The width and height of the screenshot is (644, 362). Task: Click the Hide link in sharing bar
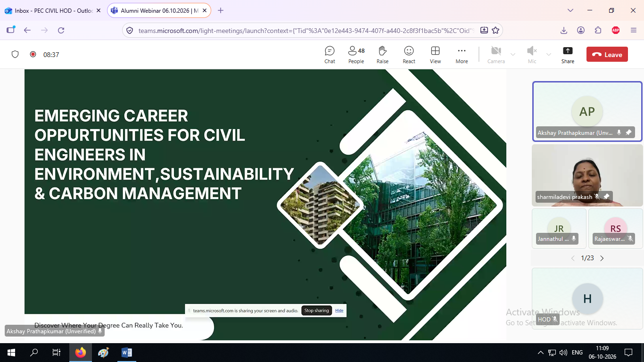[x=339, y=311]
